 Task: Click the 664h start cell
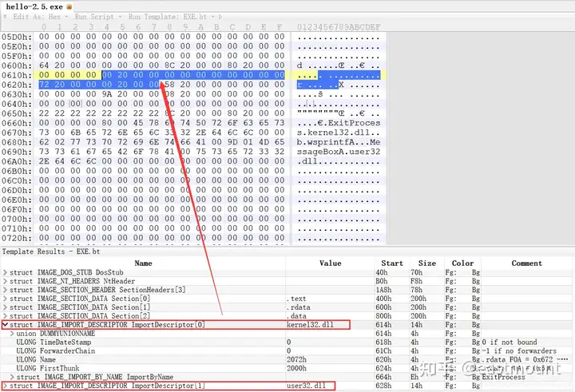pyautogui.click(x=383, y=377)
